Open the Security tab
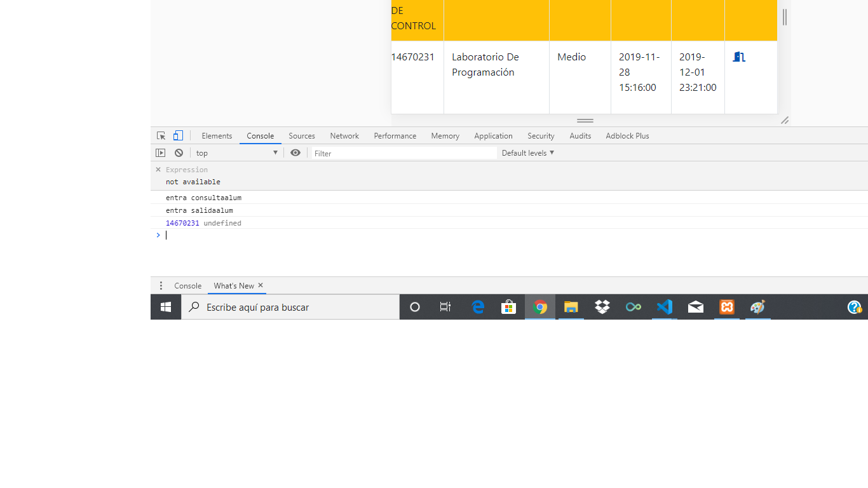 (541, 136)
